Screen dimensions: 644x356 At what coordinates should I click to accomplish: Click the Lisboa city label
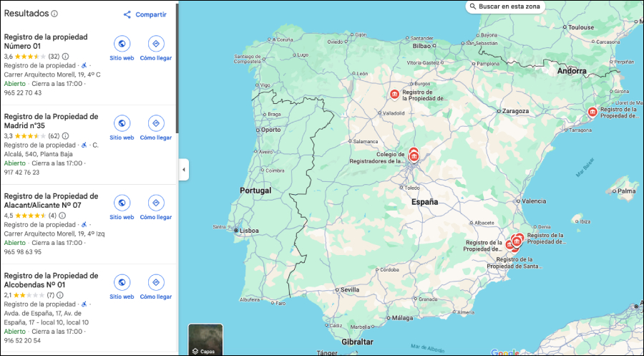pyautogui.click(x=249, y=231)
